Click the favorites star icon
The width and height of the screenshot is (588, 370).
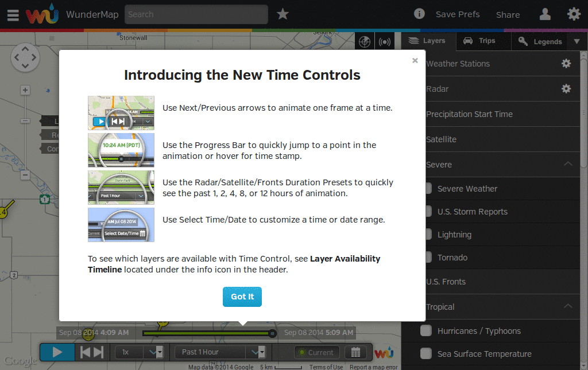coord(283,14)
